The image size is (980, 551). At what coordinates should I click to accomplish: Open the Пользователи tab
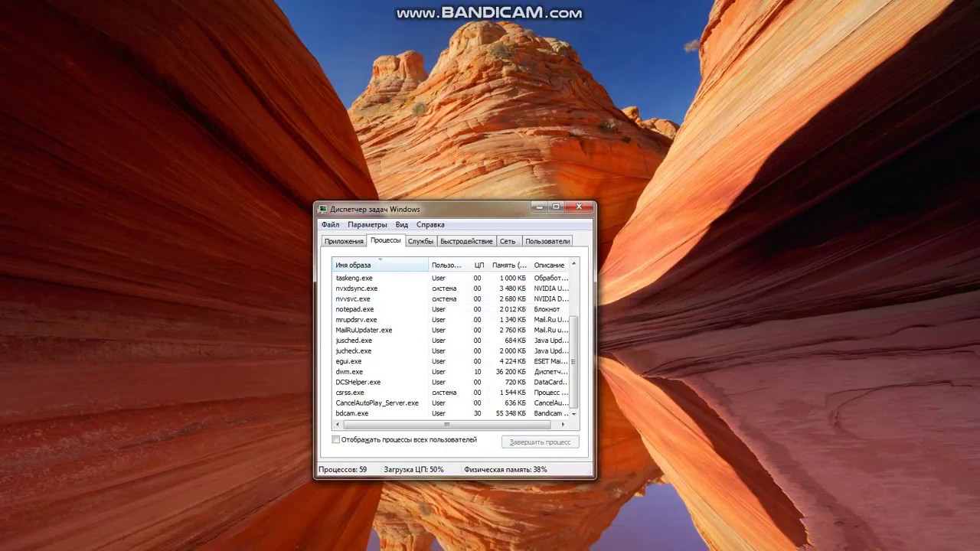[547, 241]
